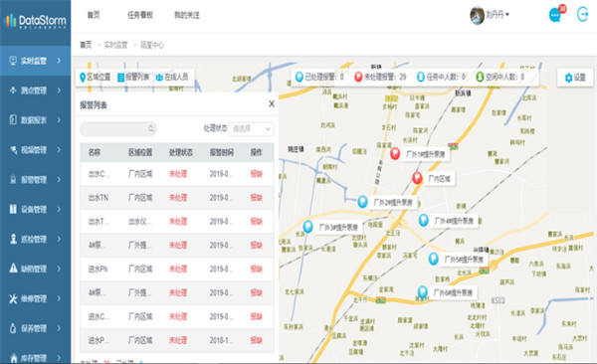597x364 pixels.
Task: Select blue marker 厂外6#提升泵房 on map
Action: [422, 291]
